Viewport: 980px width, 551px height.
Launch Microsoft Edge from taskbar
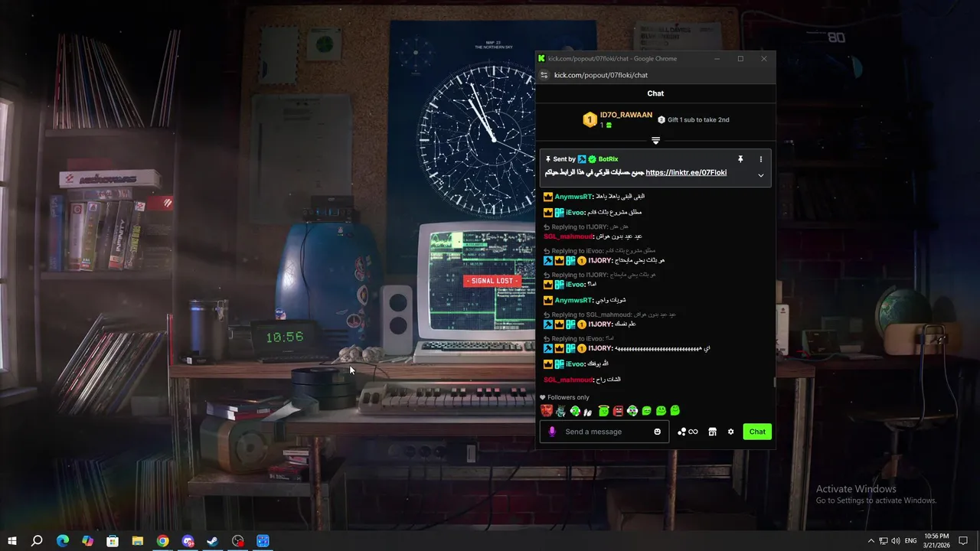63,541
